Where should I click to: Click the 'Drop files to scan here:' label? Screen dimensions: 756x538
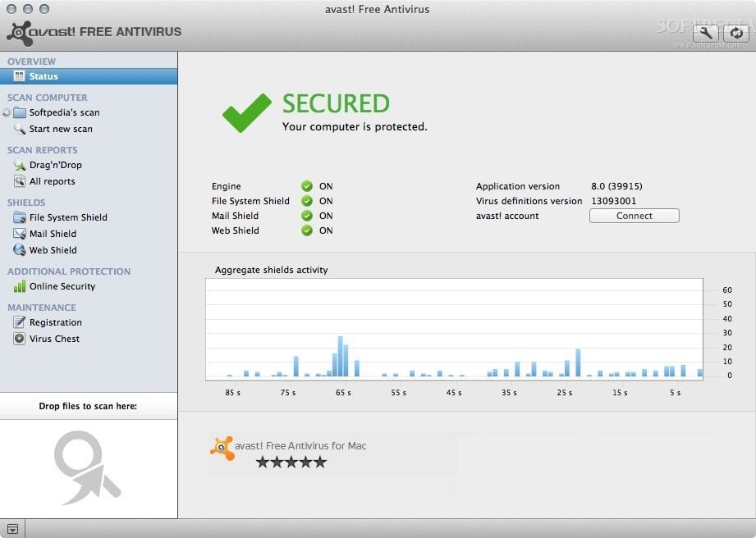pyautogui.click(x=88, y=406)
